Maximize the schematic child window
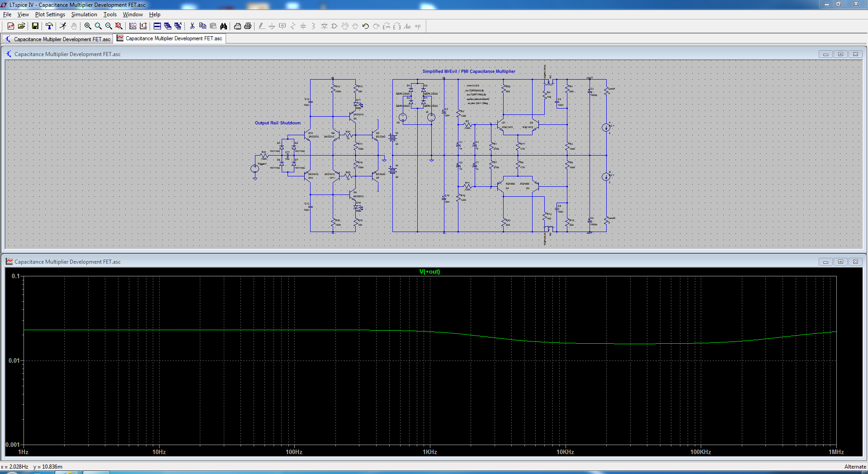The image size is (868, 474). pos(840,54)
